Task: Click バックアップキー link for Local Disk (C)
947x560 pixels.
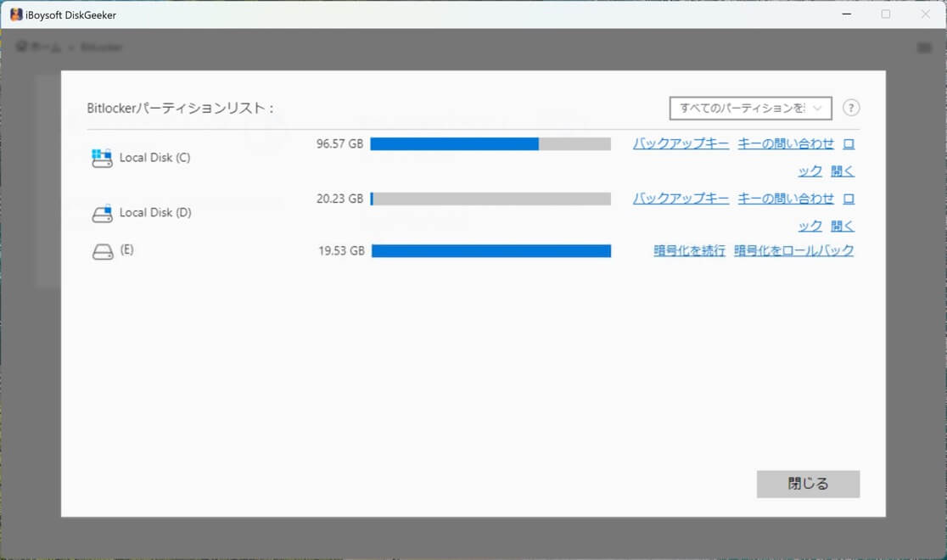Action: (681, 143)
